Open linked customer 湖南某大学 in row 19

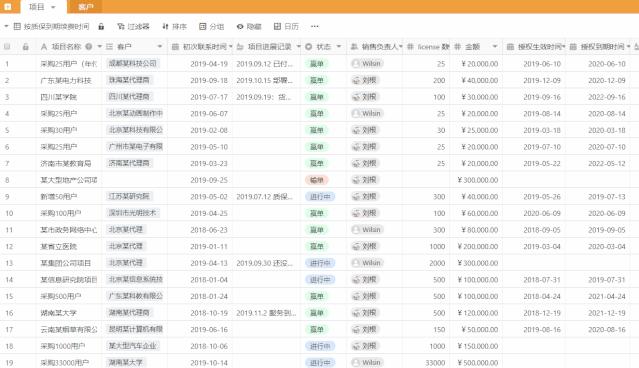pyautogui.click(x=126, y=362)
